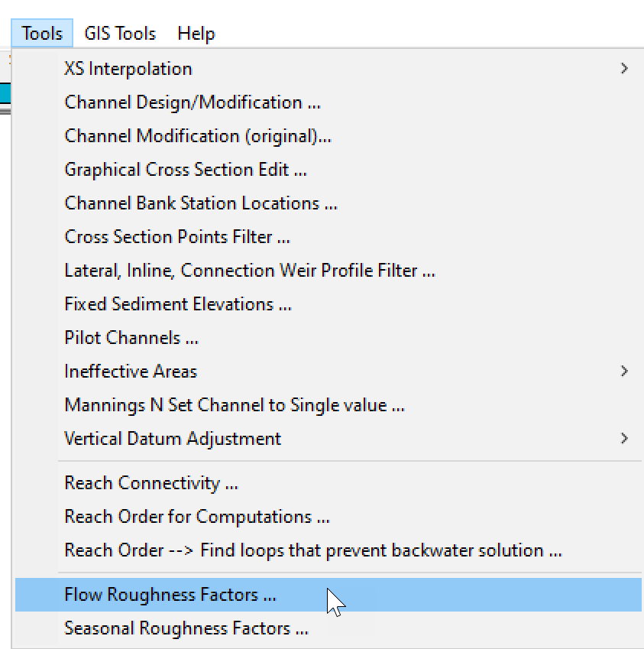644x649 pixels.
Task: Click Find loops that prevent backwater solution
Action: coord(313,550)
